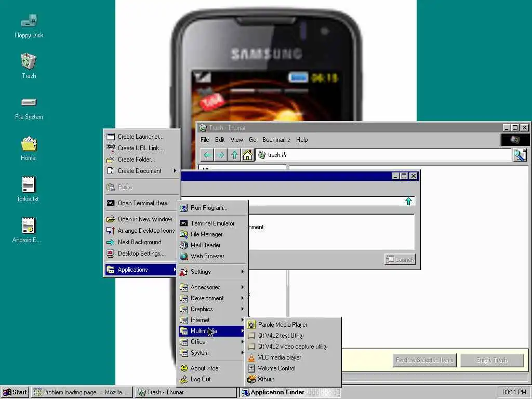Choose Open Terminal Here

point(142,203)
